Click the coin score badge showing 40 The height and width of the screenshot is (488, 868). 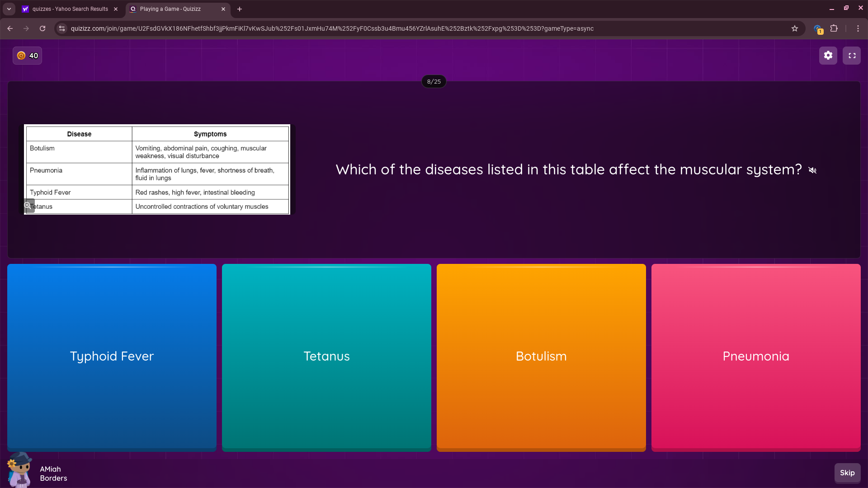(28, 56)
